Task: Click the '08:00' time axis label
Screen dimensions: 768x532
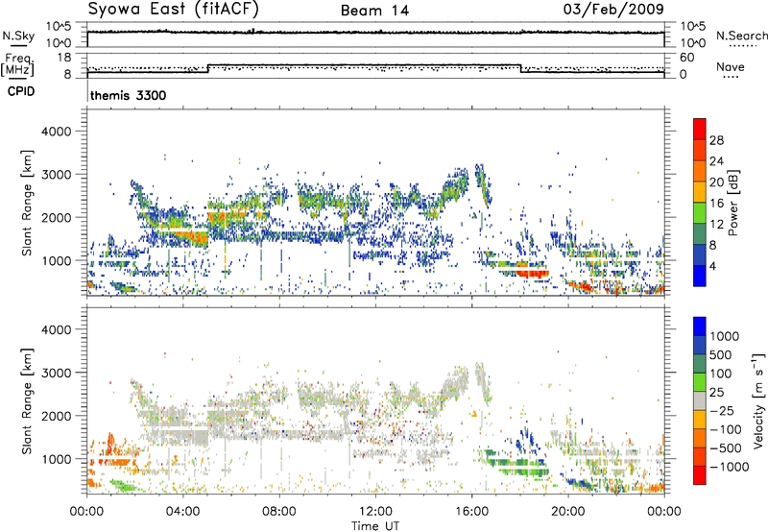Action: pos(279,512)
